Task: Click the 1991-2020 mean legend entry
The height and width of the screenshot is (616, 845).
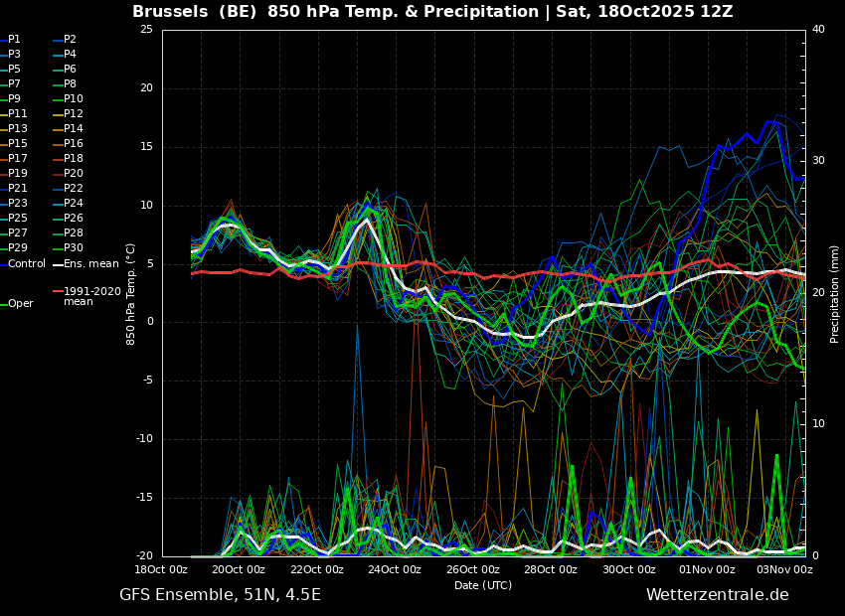Action: (x=87, y=296)
